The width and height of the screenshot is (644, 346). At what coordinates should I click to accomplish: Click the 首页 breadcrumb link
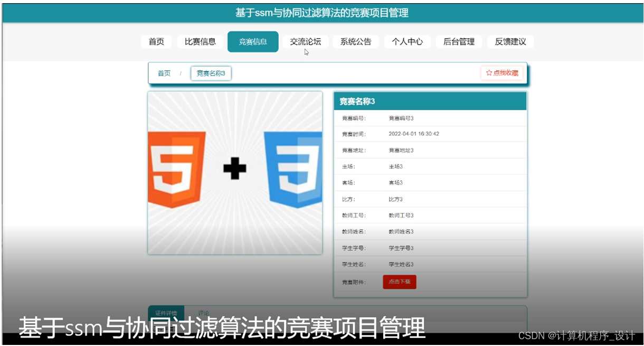point(164,73)
